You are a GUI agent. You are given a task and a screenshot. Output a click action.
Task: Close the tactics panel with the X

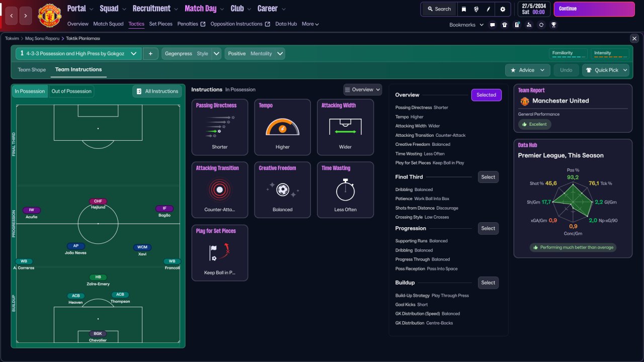click(634, 38)
